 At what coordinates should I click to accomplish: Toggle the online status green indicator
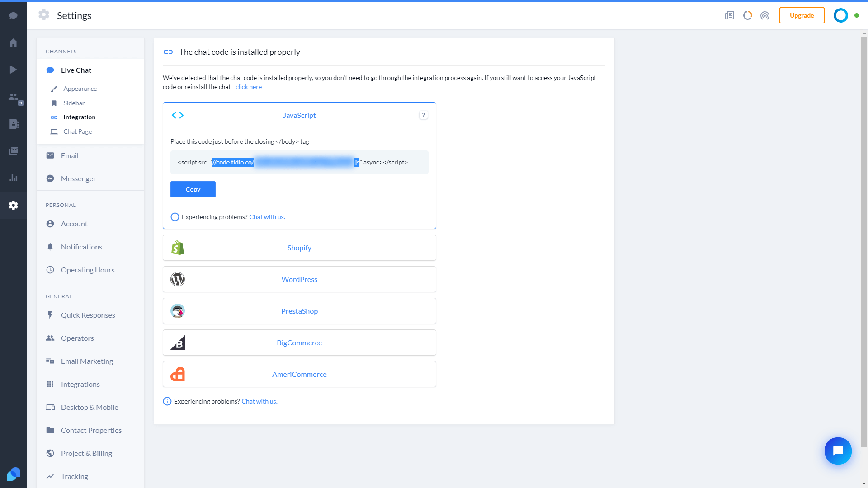coord(857,15)
